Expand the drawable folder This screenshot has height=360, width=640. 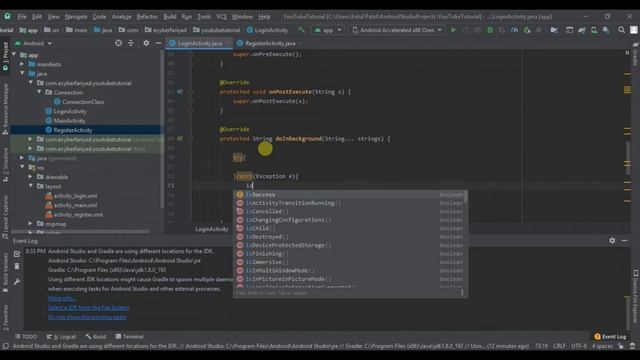31,177
